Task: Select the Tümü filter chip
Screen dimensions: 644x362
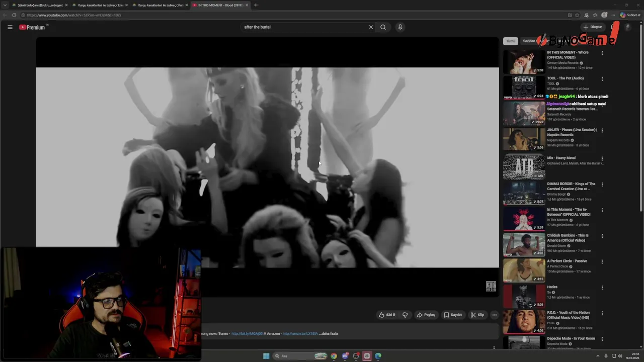Action: coord(511,41)
